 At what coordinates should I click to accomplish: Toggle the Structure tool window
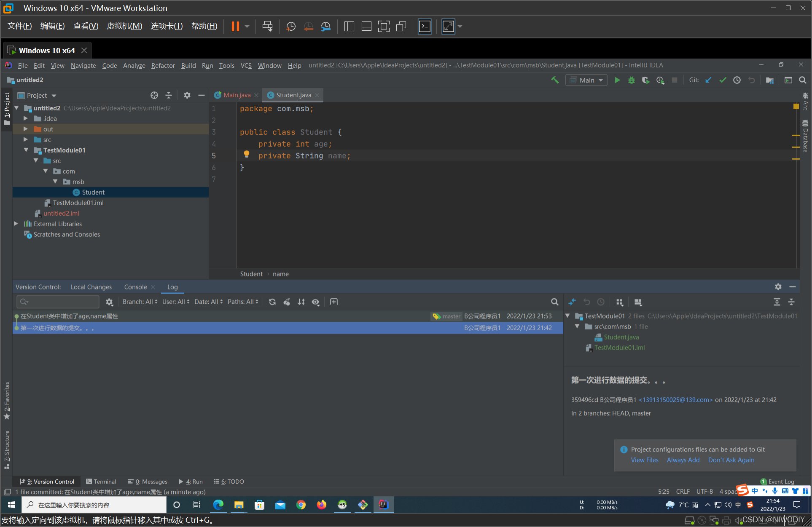click(7, 450)
